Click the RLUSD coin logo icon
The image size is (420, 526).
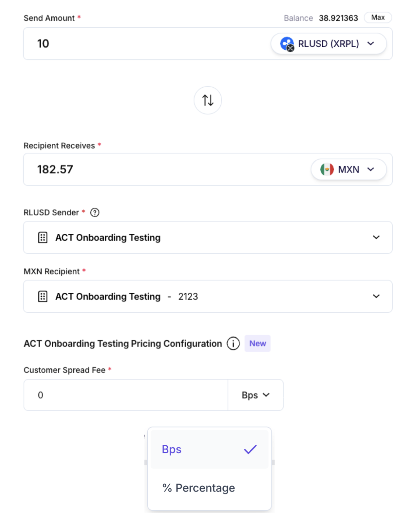[287, 44]
